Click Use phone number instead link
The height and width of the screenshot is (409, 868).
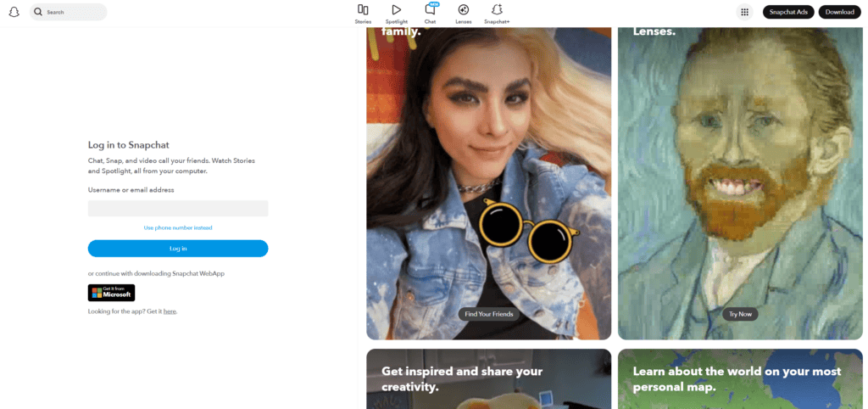178,227
